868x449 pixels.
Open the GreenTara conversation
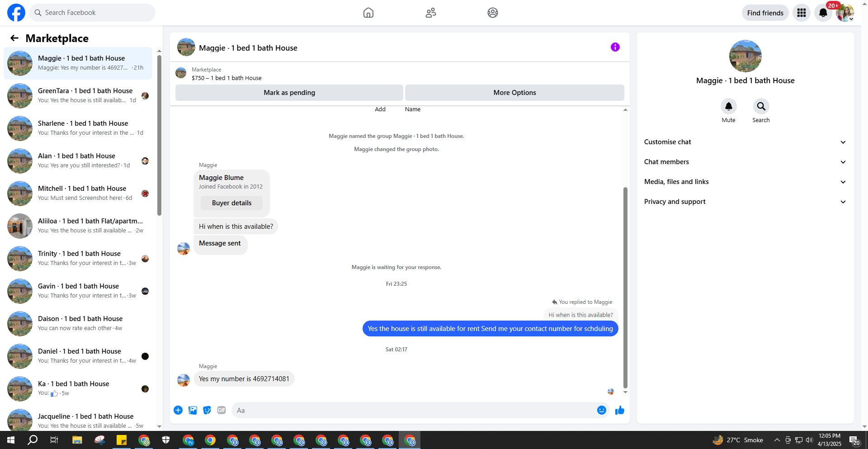[x=78, y=96]
